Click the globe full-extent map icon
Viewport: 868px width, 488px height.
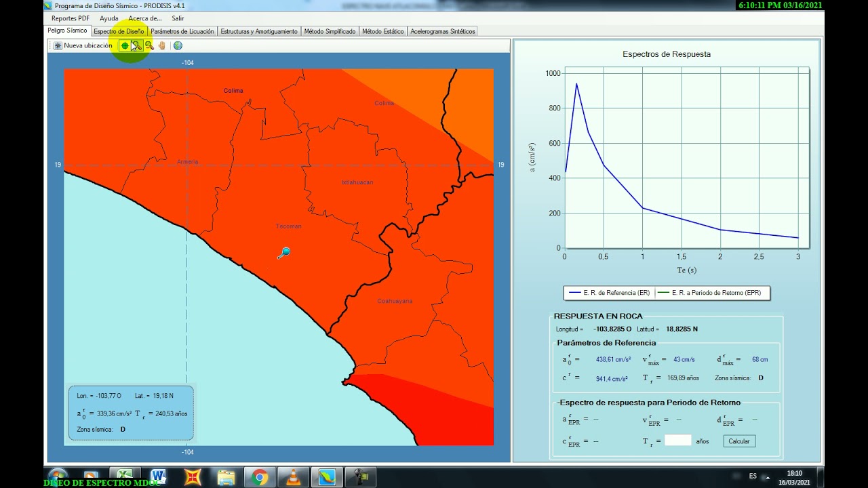[178, 45]
